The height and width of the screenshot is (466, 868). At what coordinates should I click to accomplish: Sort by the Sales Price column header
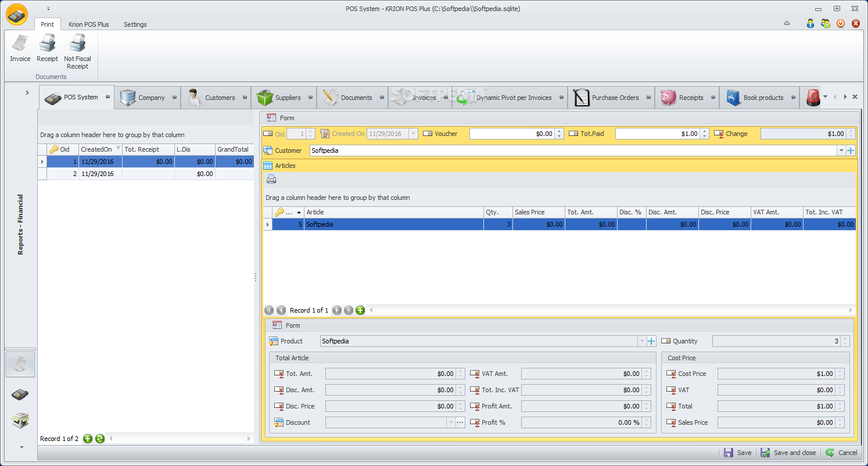539,212
